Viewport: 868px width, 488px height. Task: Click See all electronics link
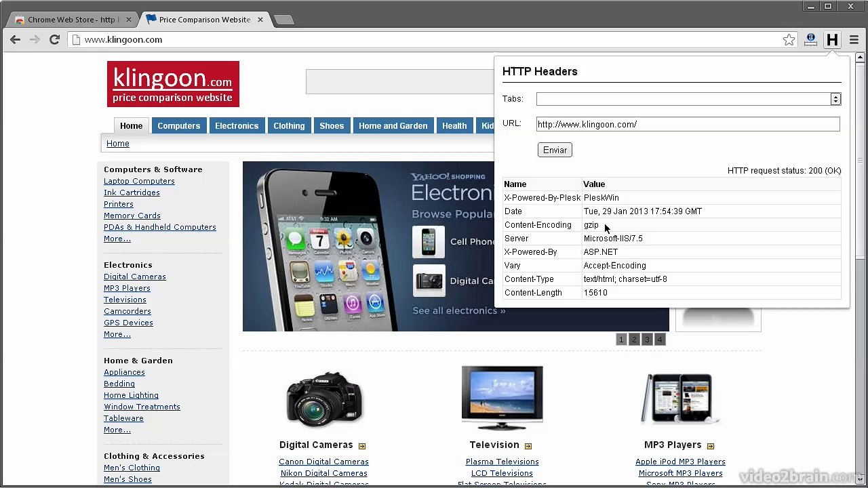459,310
